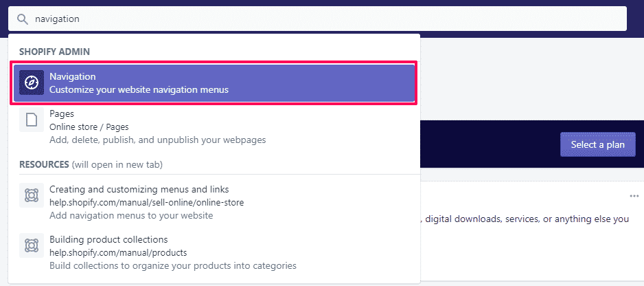Open "Creating and customizing menus and links" article
The width and height of the screenshot is (644, 286).
point(139,189)
